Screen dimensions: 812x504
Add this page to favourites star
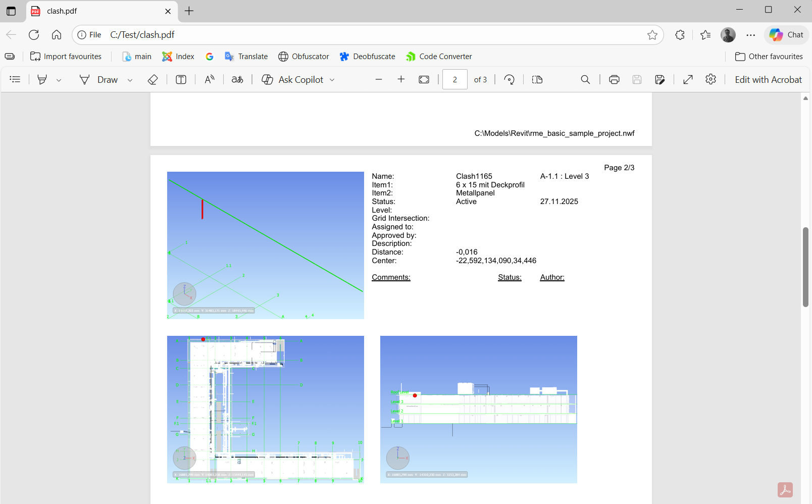coord(652,35)
